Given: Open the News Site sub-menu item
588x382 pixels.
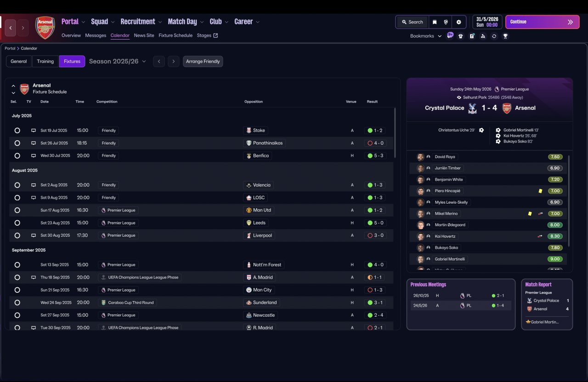Looking at the screenshot, I should click(144, 35).
